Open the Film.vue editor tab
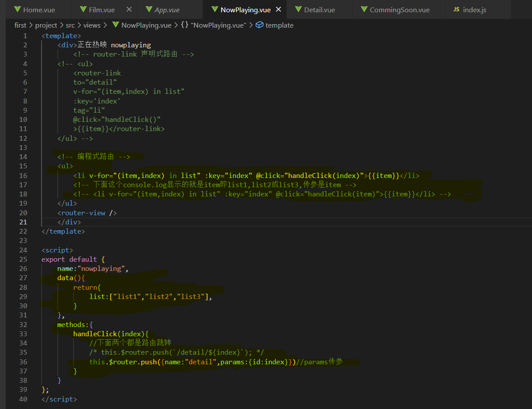 pos(101,10)
